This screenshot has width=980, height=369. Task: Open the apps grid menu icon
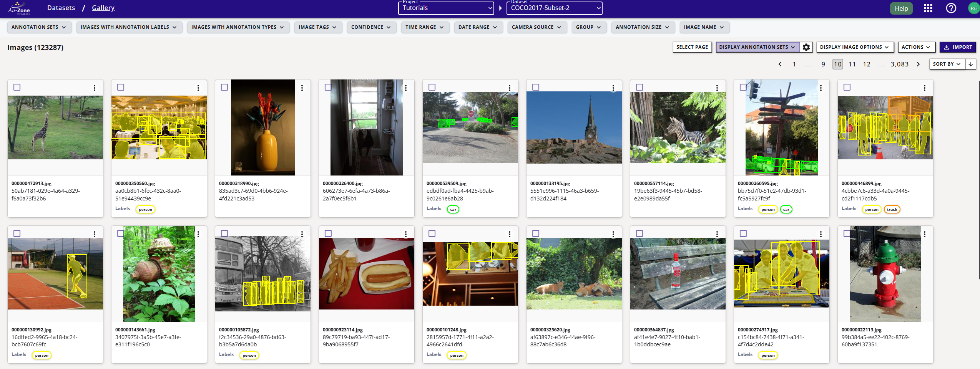coord(928,8)
